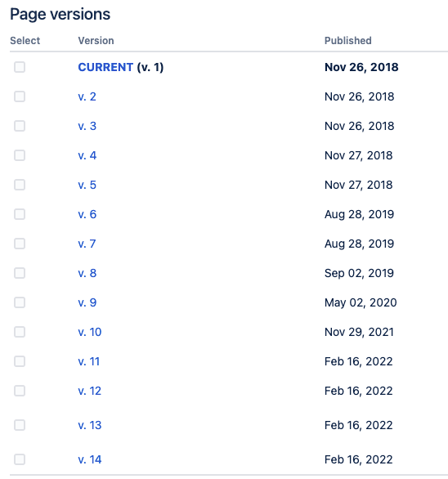Click the Published column header
Screen dimensions: 448x479
(347, 41)
